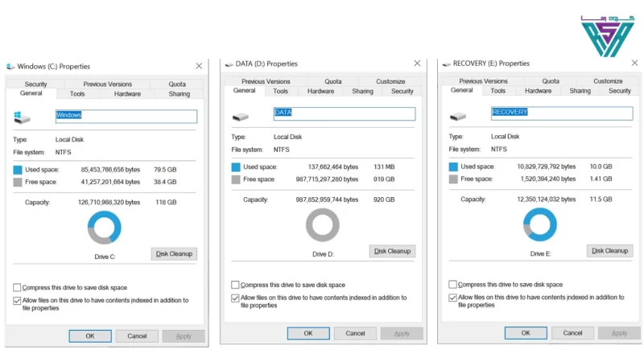Open Quota tab in RECOVERY (E:) Properties

click(x=551, y=81)
